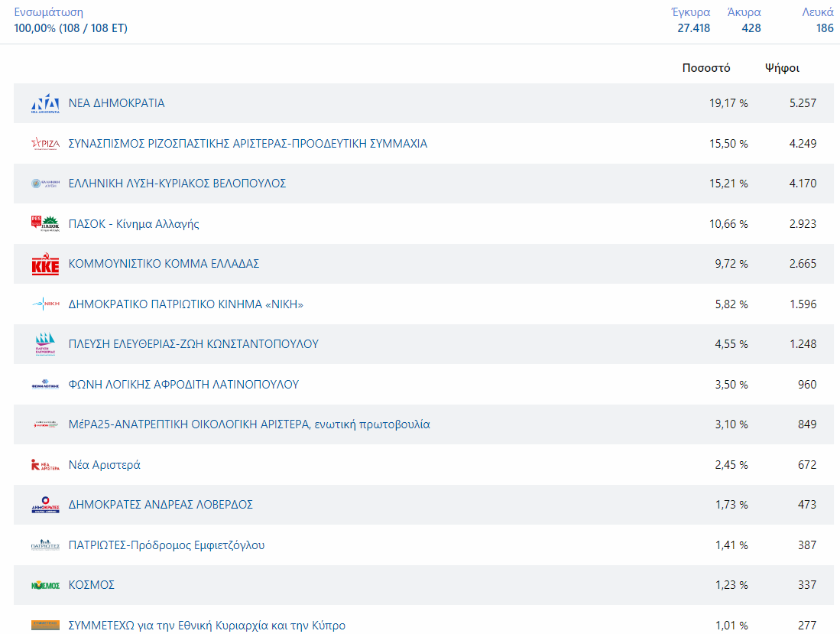Select the 5,82 % percentage value
The width and height of the screenshot is (840, 634).
pos(731,304)
